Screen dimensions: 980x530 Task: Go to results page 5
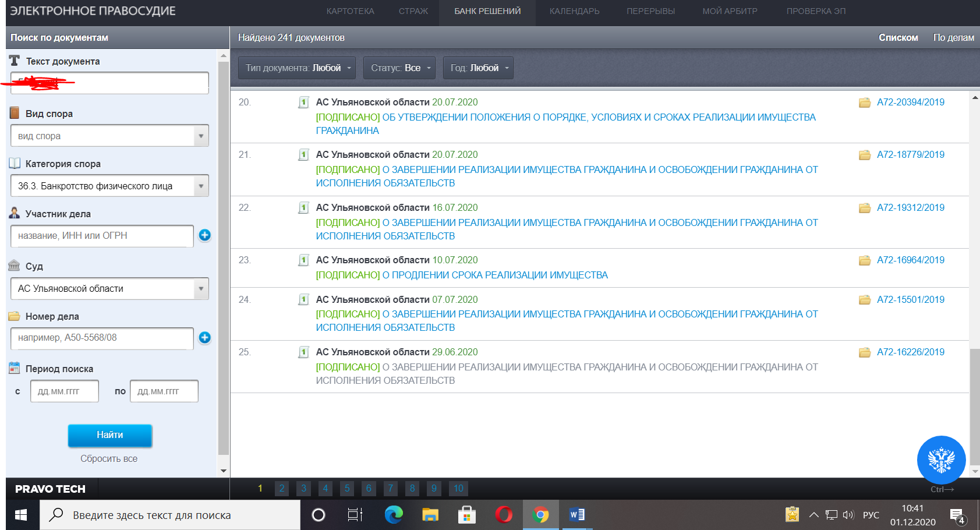point(347,489)
